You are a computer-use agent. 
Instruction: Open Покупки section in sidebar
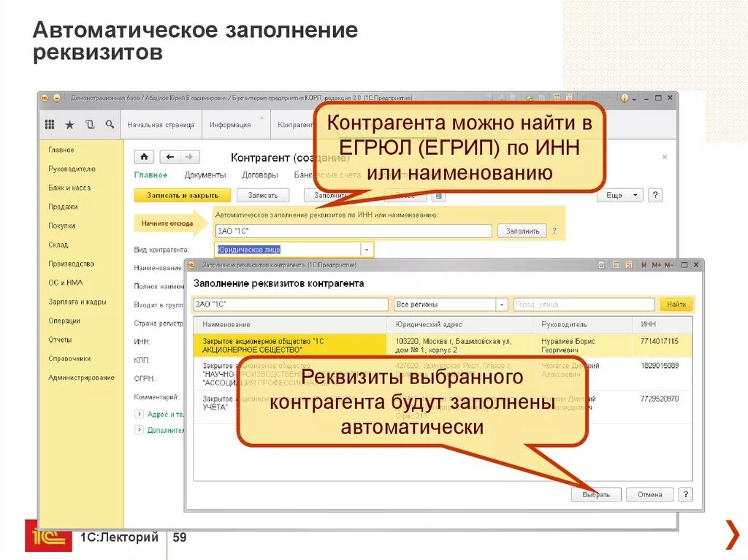click(x=61, y=226)
